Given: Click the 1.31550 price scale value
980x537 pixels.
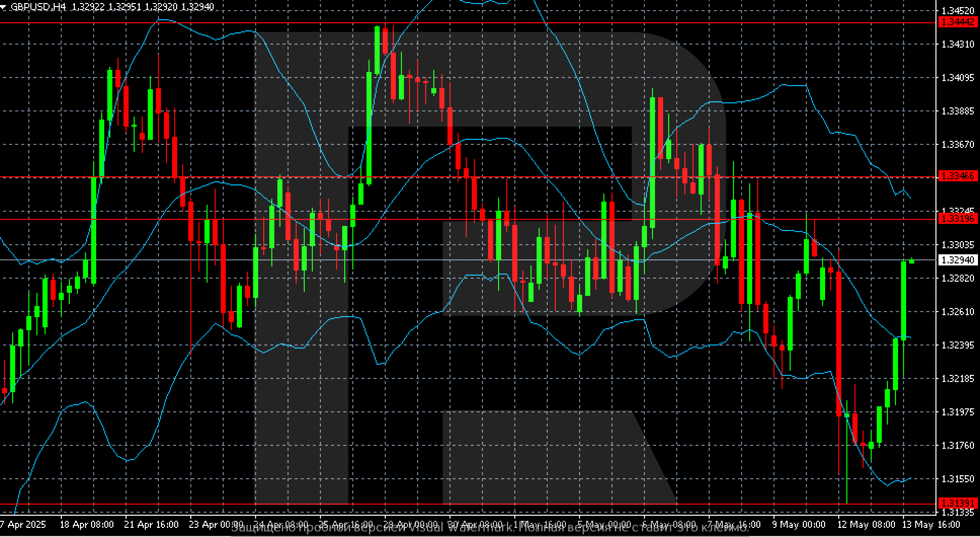Looking at the screenshot, I should pyautogui.click(x=957, y=479).
